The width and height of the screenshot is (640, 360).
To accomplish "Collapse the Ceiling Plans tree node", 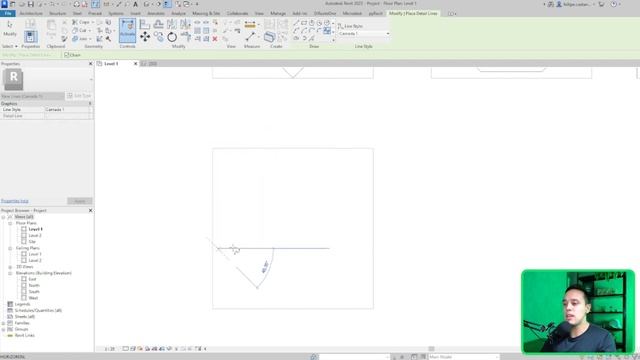I will (x=10, y=248).
